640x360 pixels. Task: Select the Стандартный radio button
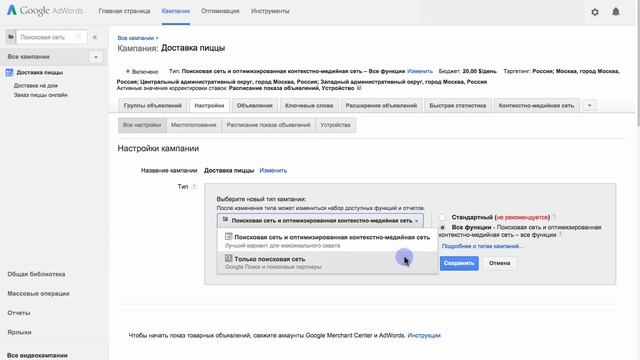pos(442,217)
